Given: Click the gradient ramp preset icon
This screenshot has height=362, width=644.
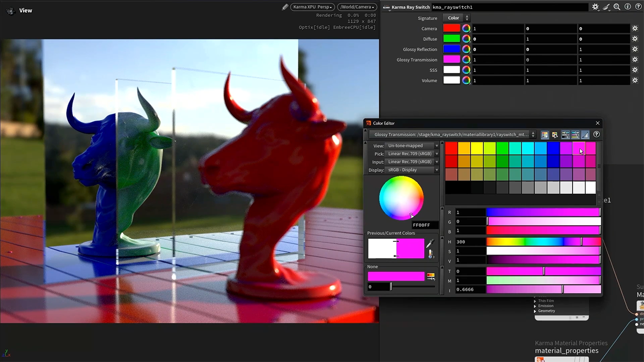Looking at the screenshot, I should (x=431, y=276).
